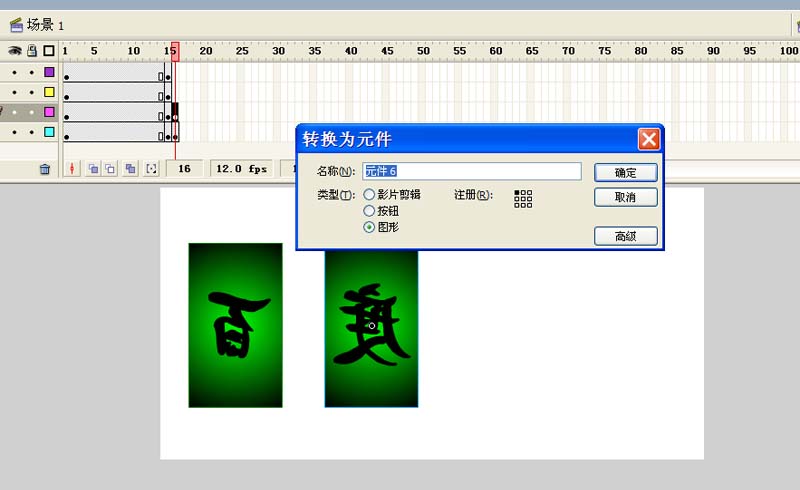This screenshot has height=490, width=800.
Task: Click the magenta outline color swatch
Action: click(49, 112)
